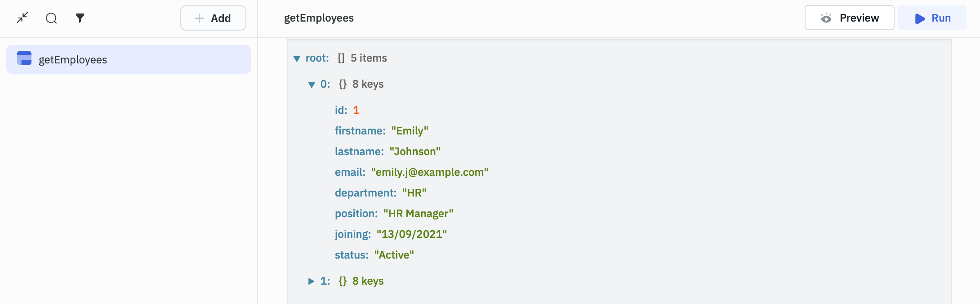Click the getEmployees query type icon
This screenshot has width=980, height=304.
coord(24,58)
